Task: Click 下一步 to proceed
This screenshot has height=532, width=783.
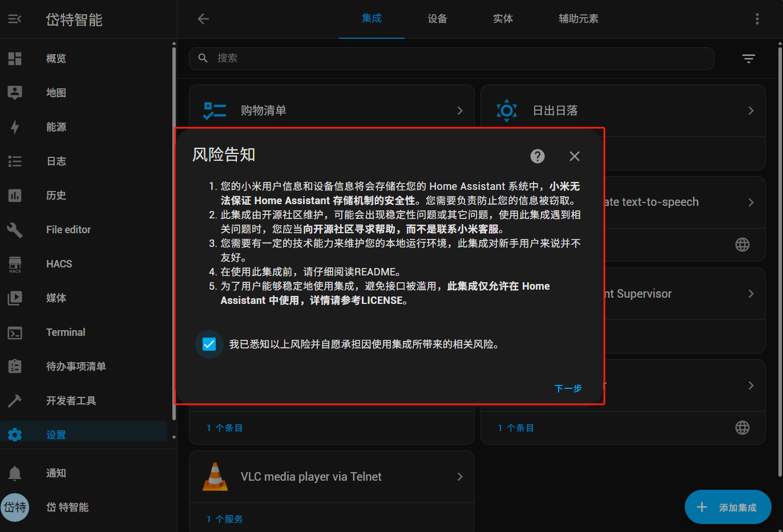Action: 567,388
